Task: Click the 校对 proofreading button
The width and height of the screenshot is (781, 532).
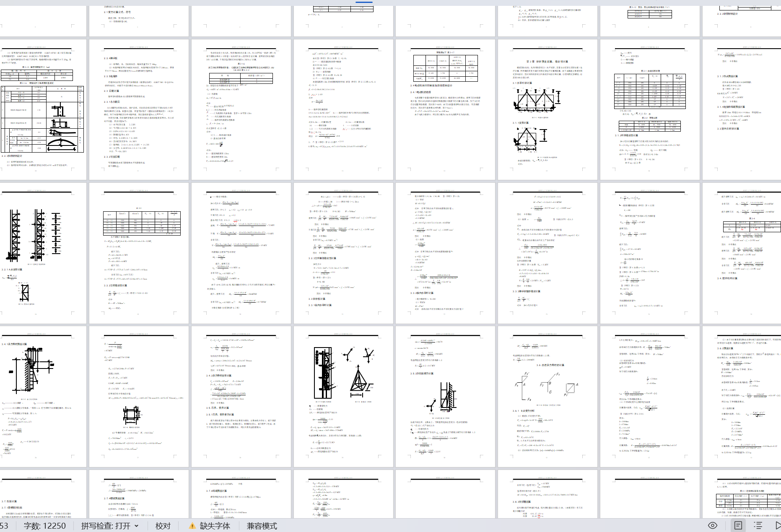Action: coord(163,526)
